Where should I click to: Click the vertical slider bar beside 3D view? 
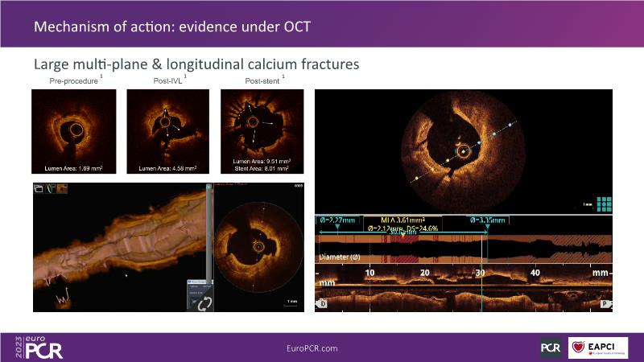[x=210, y=233]
